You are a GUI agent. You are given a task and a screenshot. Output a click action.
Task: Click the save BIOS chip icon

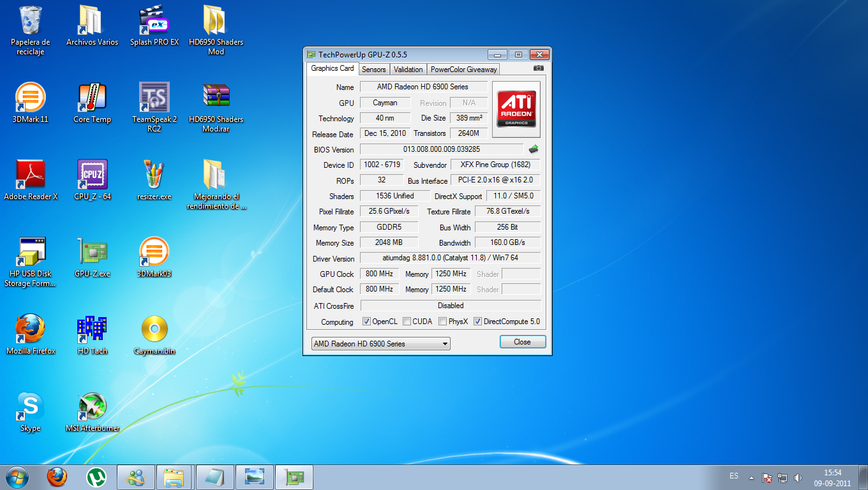(534, 149)
